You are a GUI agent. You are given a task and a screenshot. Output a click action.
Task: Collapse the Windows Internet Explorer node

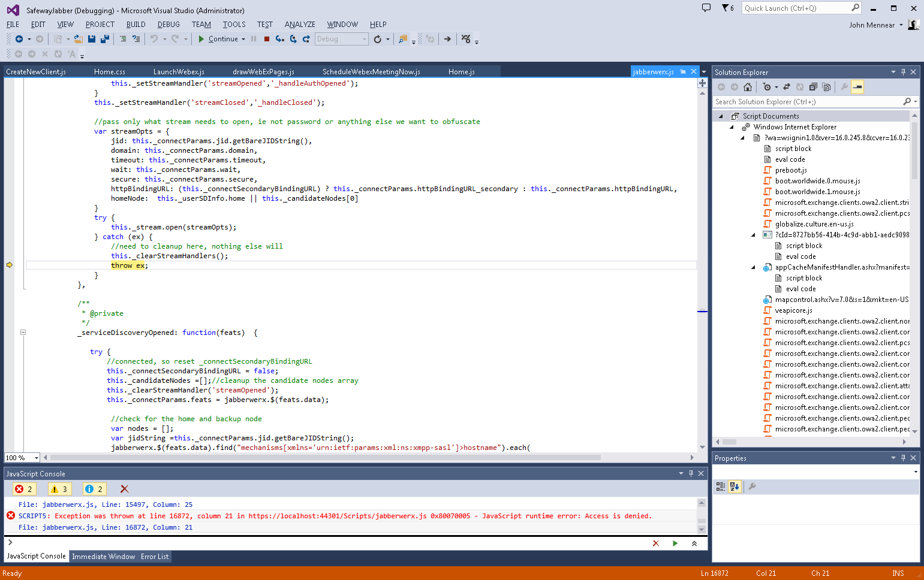732,127
